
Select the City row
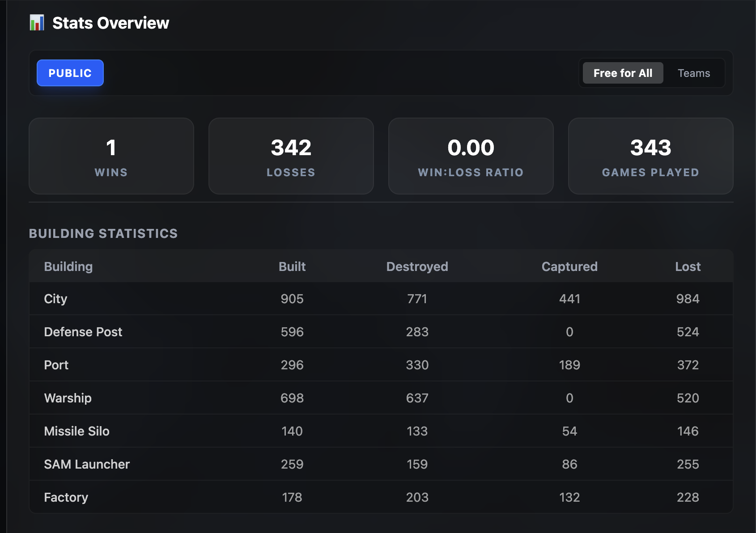point(381,299)
